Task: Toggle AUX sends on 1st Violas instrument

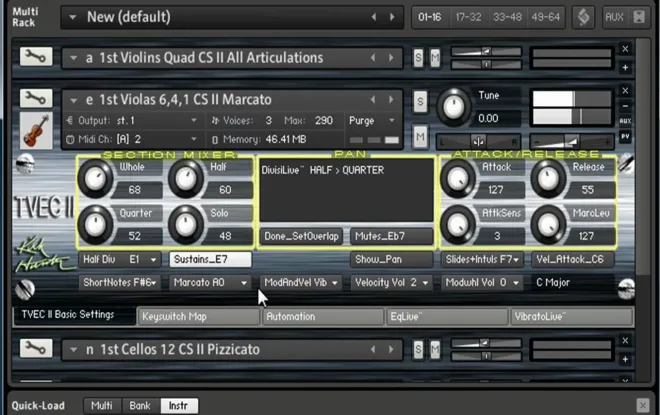Action: click(625, 121)
